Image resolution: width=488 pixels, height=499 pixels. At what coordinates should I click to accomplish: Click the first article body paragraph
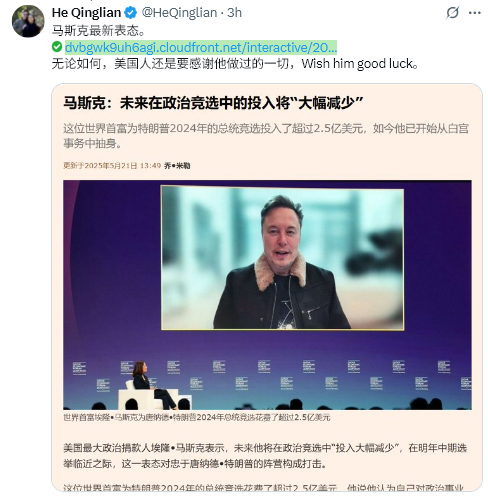tap(265, 455)
